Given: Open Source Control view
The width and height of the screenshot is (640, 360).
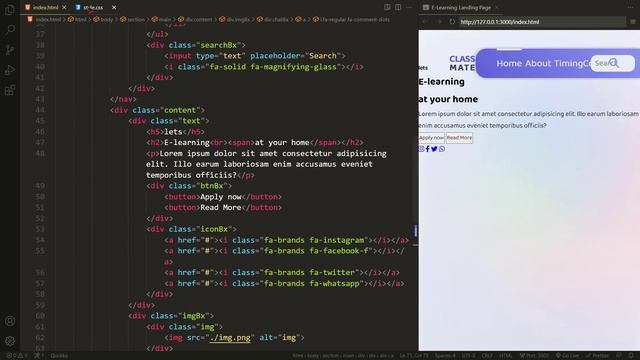Looking at the screenshot, I should coord(10,50).
